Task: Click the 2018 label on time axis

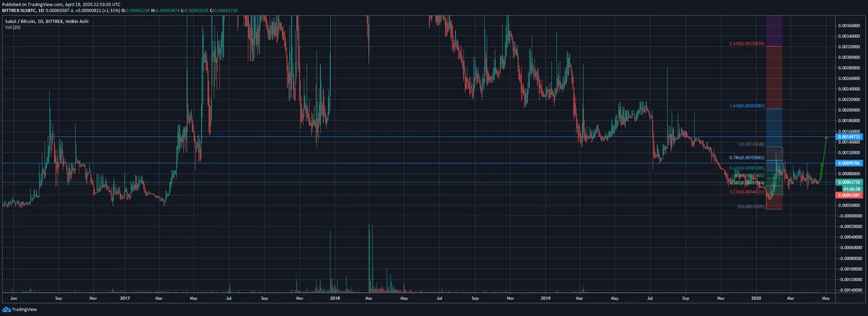Action: point(334,298)
